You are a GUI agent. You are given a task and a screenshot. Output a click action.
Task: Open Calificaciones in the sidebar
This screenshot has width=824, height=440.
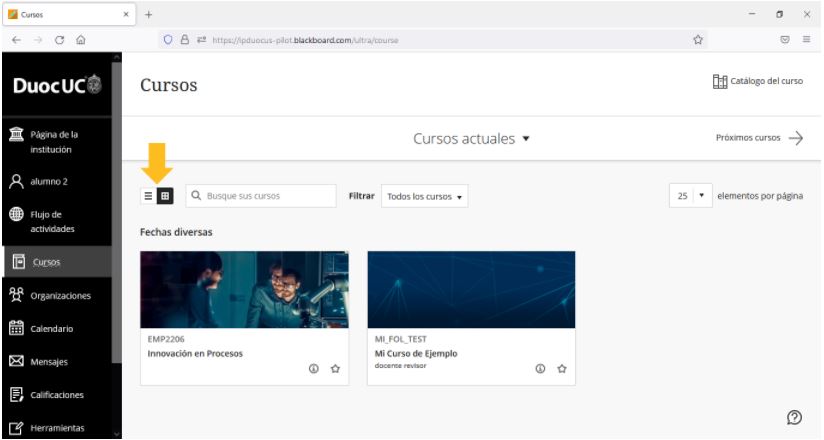click(x=57, y=395)
